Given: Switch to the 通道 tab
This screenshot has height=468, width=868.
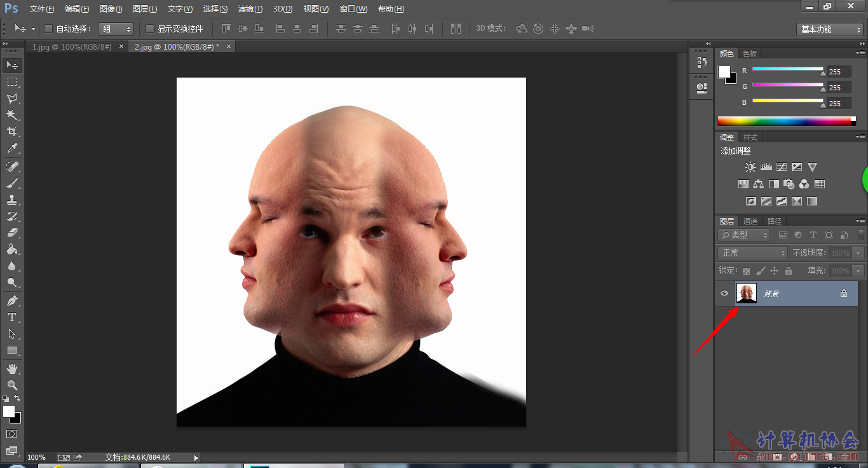Looking at the screenshot, I should (x=750, y=221).
